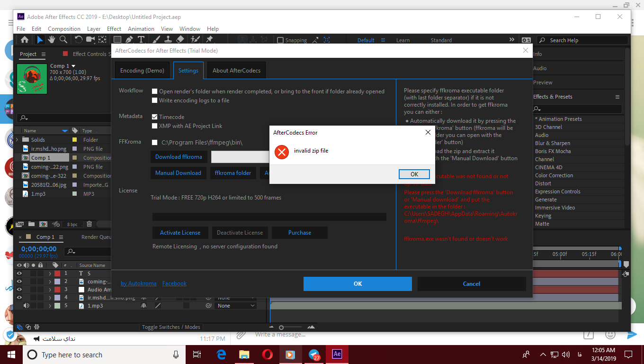Expand layer 3 Audio Amplitude properties
644x364 pixels.
tap(50, 290)
